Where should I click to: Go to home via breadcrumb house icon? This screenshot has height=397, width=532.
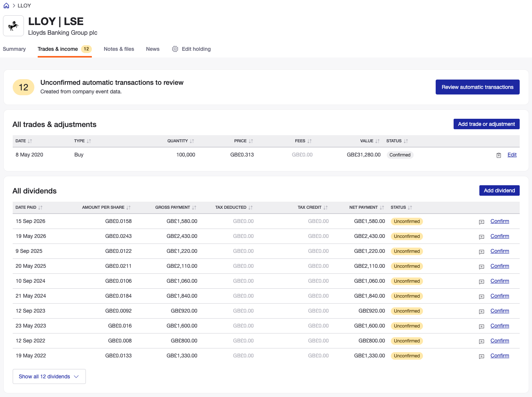pos(6,6)
